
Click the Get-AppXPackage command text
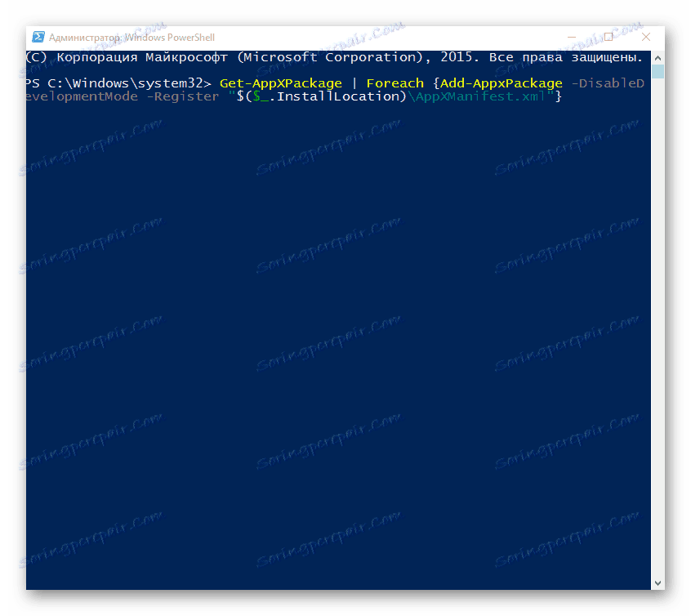281,83
